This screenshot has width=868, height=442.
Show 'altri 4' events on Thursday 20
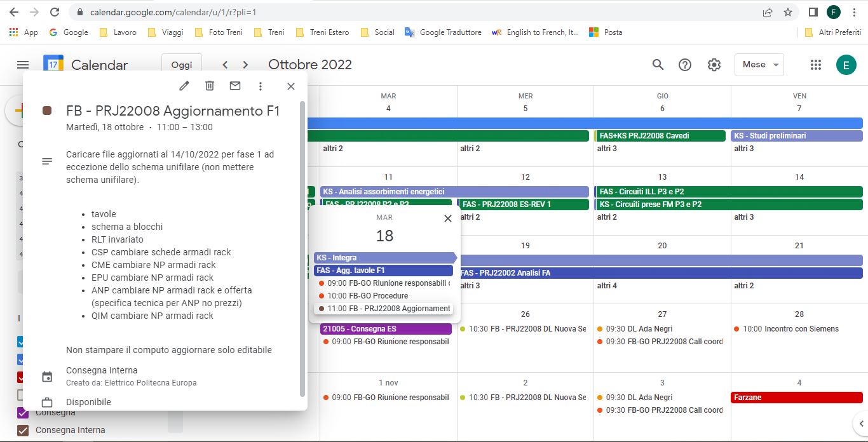tap(607, 286)
